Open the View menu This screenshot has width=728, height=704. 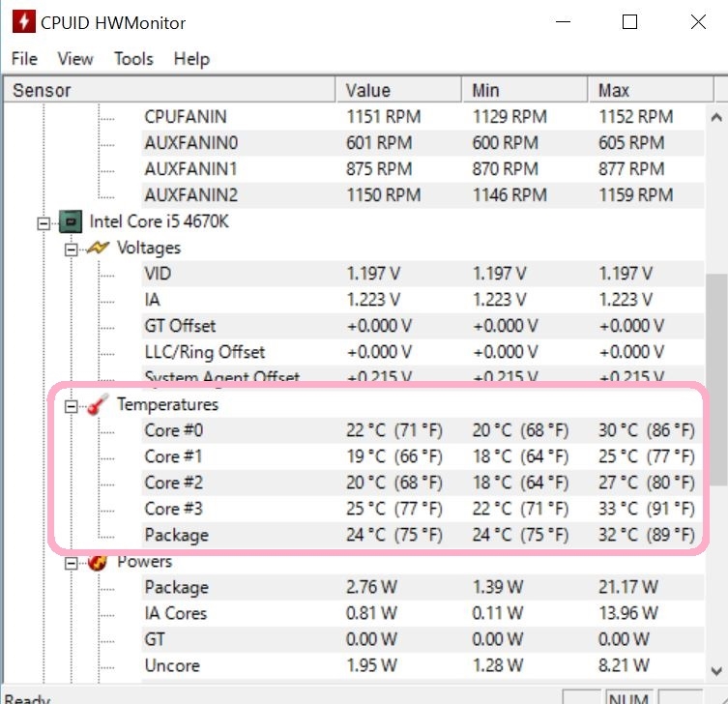(x=75, y=59)
